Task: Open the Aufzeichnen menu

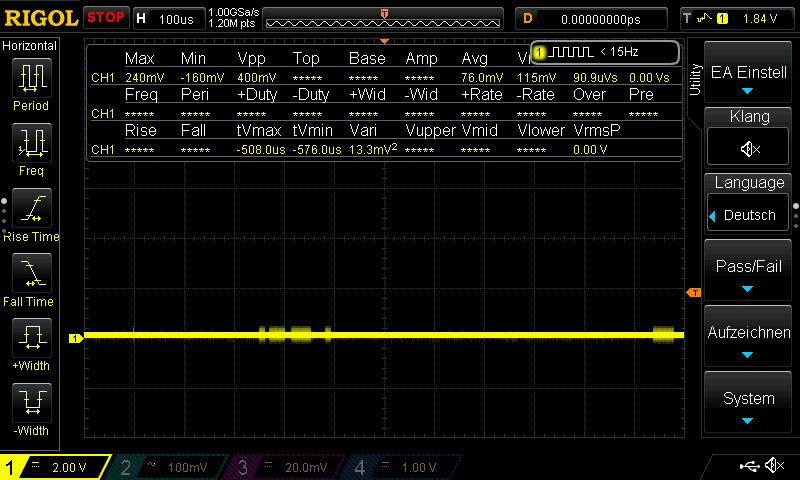Action: [749, 339]
